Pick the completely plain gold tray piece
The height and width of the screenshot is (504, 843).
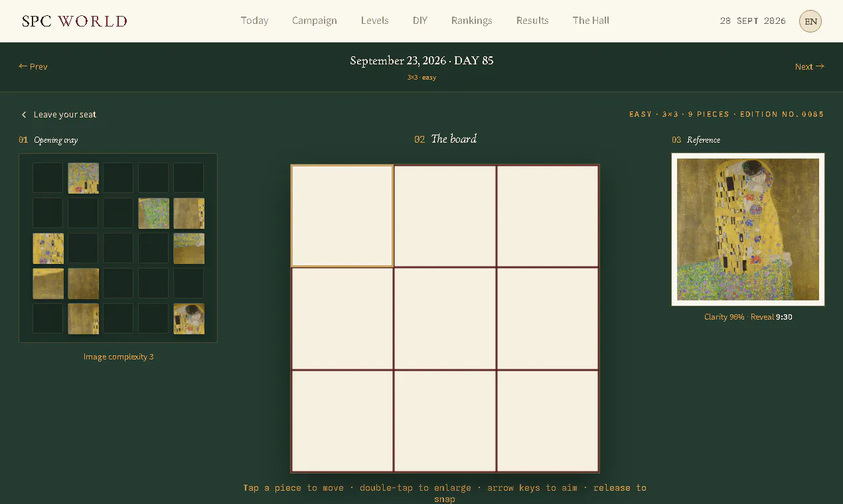(84, 284)
